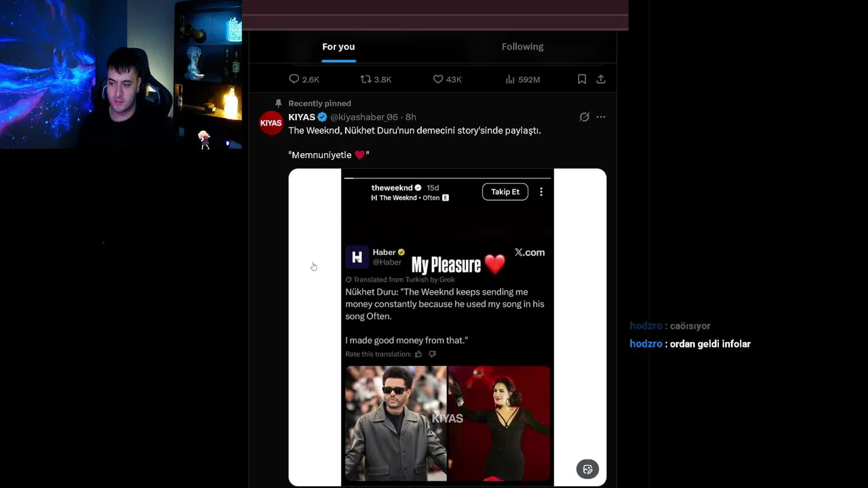Click the "Memnuniyetle" quote text
The height and width of the screenshot is (488, 868).
point(329,155)
